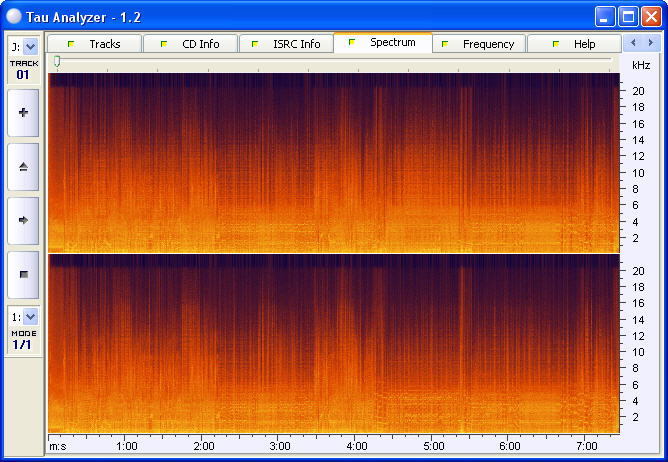Click the position slider thumb

tap(57, 62)
